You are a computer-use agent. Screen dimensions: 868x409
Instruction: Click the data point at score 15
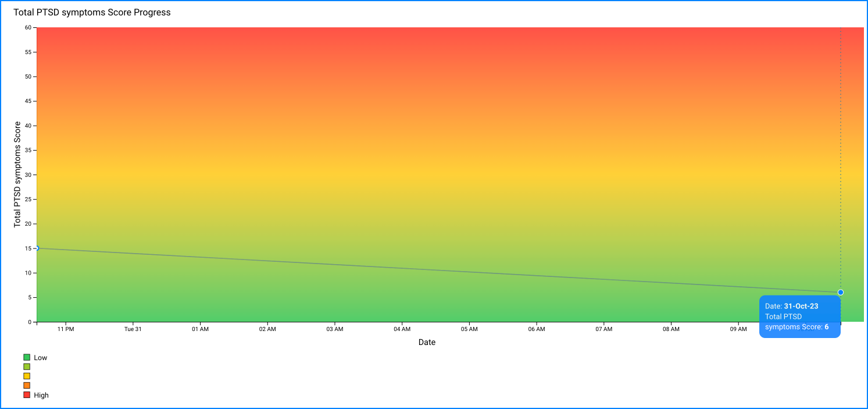point(37,248)
